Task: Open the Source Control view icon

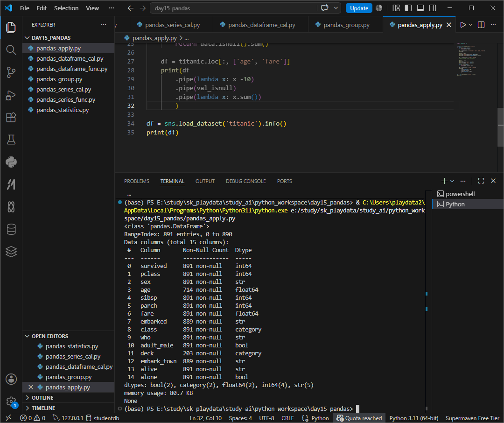Action: (11, 72)
